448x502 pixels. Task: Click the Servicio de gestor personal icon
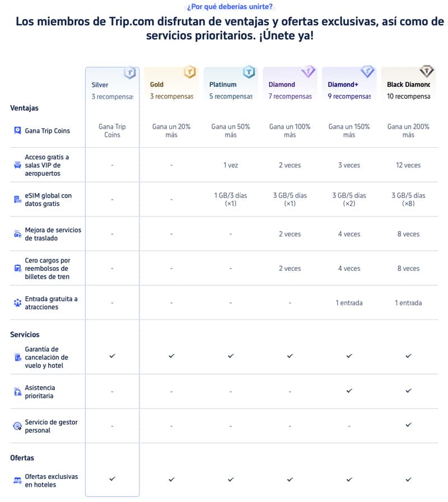coord(17,426)
